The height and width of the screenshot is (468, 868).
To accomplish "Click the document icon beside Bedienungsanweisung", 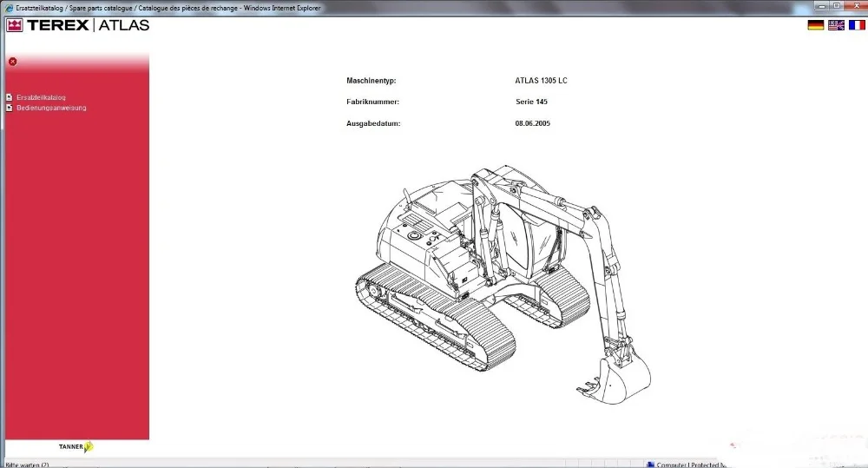I will click(9, 108).
